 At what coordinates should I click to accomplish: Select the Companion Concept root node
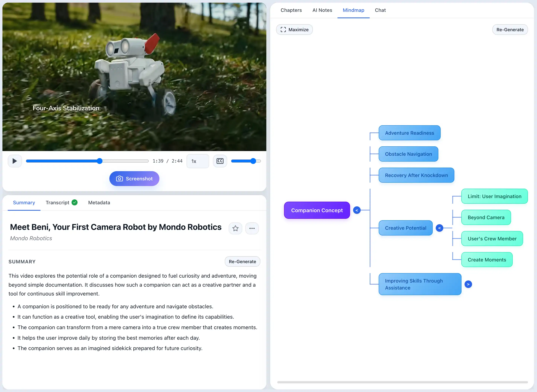tap(317, 210)
